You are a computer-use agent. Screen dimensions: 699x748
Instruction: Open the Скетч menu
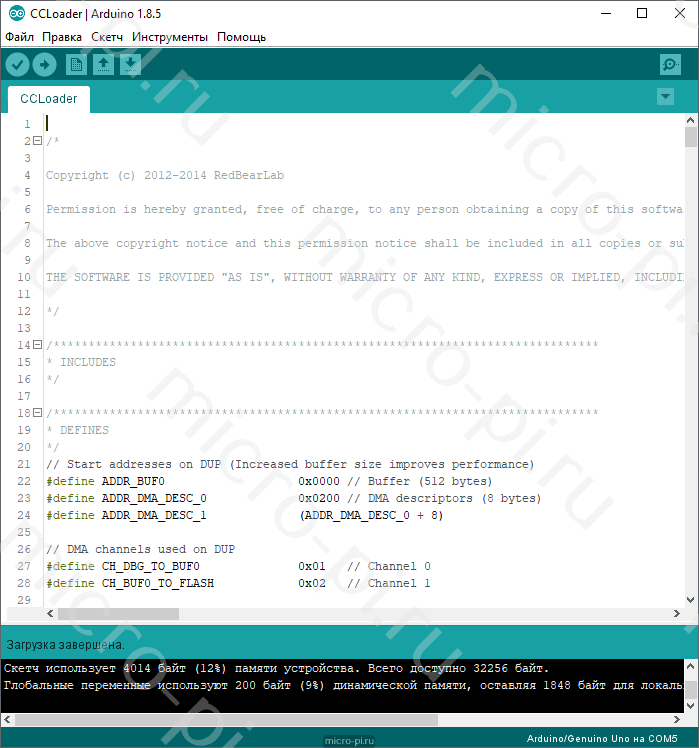pyautogui.click(x=107, y=37)
